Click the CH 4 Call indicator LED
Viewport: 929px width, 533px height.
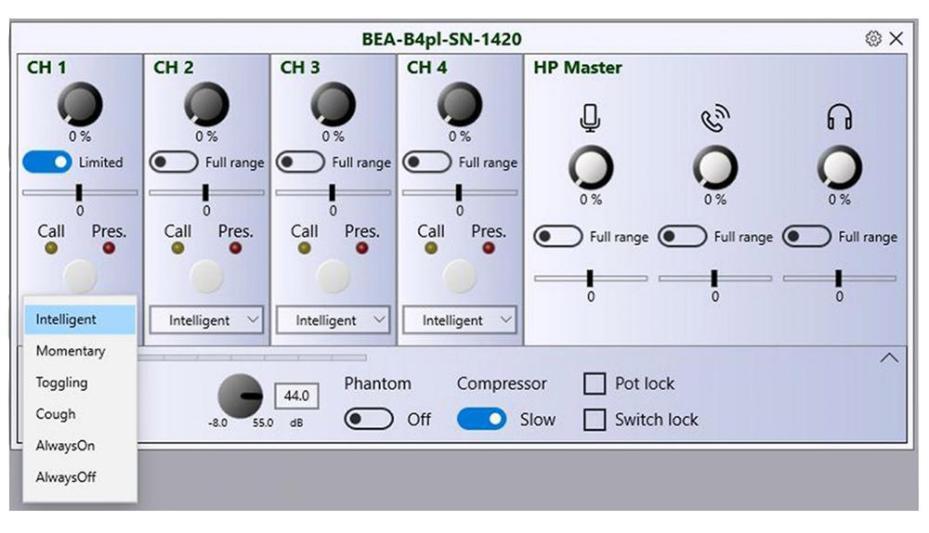[431, 248]
